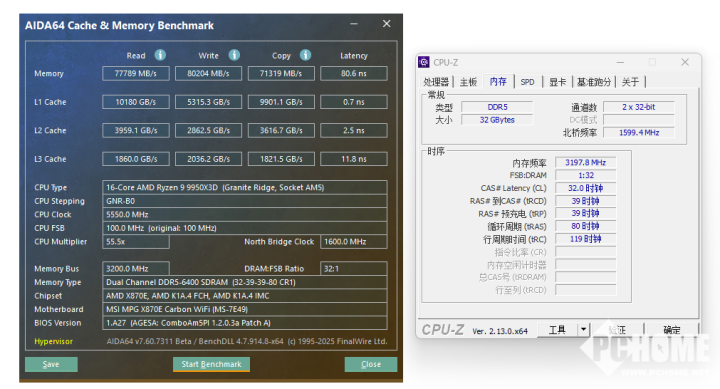The width and height of the screenshot is (720, 389).
Task: Click L1 Cache Write value 5315.3 GB/s
Action: pyautogui.click(x=208, y=102)
